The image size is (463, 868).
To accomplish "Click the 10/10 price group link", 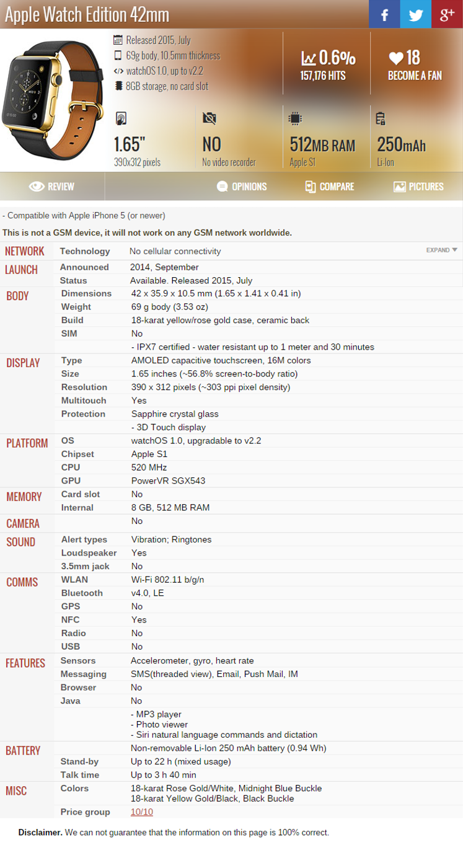I will [x=142, y=812].
